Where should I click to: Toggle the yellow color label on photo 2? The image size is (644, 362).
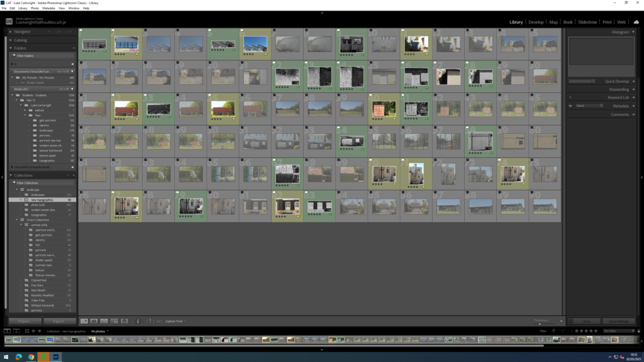137,54
